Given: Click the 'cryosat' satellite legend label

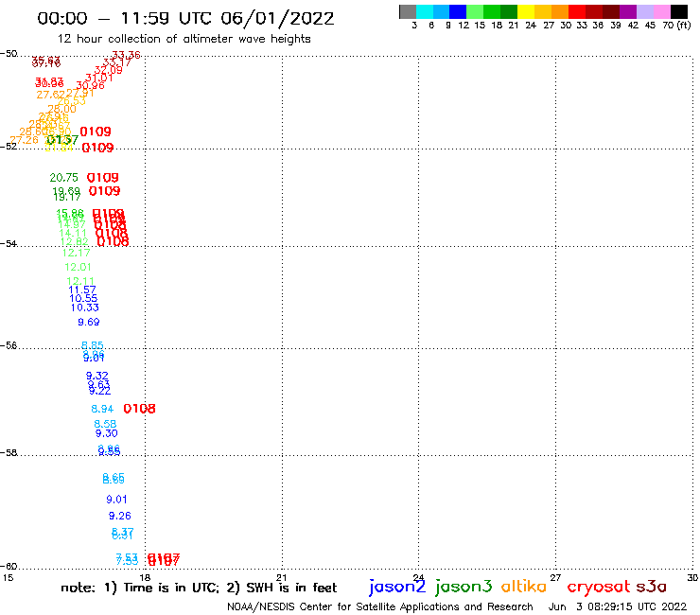Looking at the screenshot, I should click(x=598, y=587).
